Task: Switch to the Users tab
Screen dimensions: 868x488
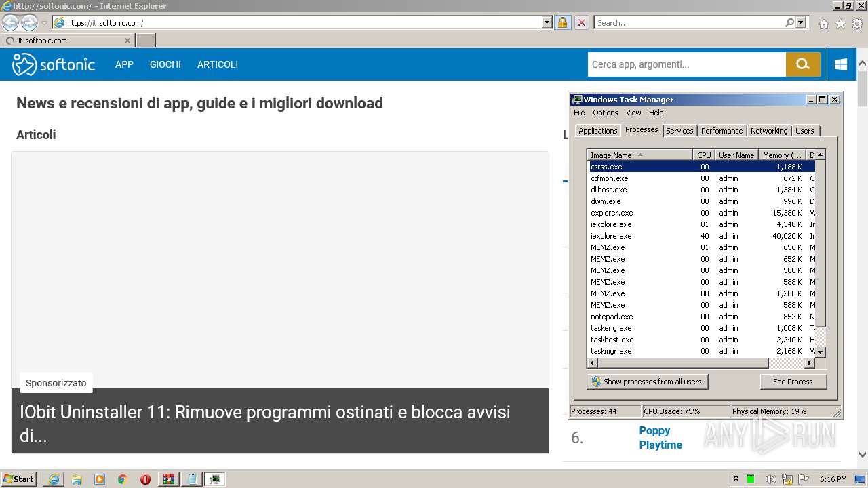Action: tap(805, 131)
